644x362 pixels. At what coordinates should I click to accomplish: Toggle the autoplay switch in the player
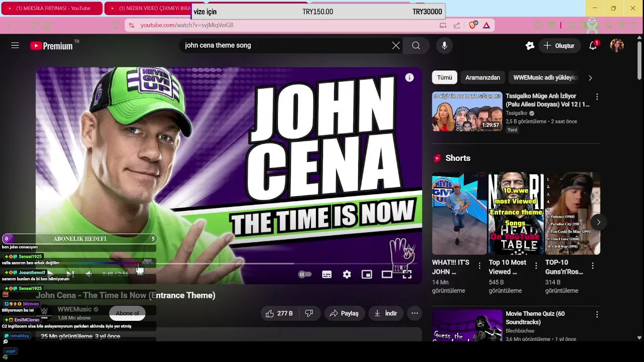pyautogui.click(x=305, y=275)
